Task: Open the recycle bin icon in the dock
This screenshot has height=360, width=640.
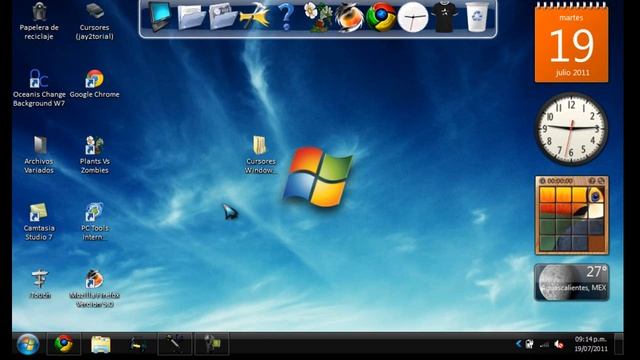Action: pos(476,17)
